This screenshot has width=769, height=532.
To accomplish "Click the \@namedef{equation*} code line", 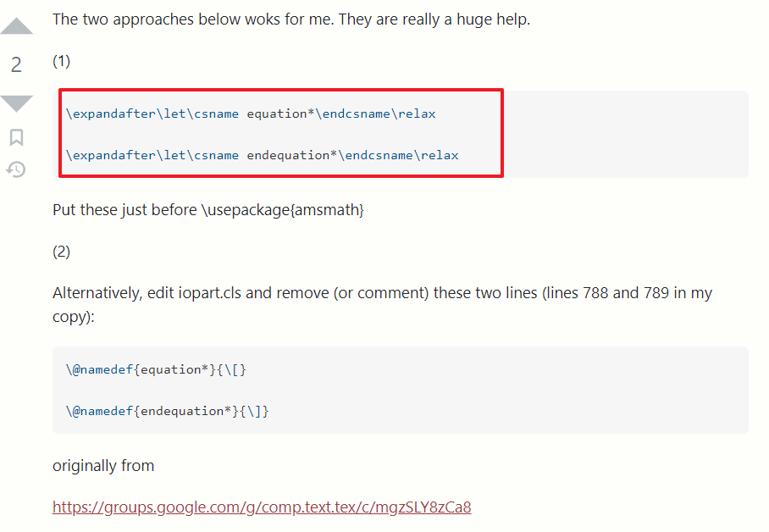I will pos(156,369).
